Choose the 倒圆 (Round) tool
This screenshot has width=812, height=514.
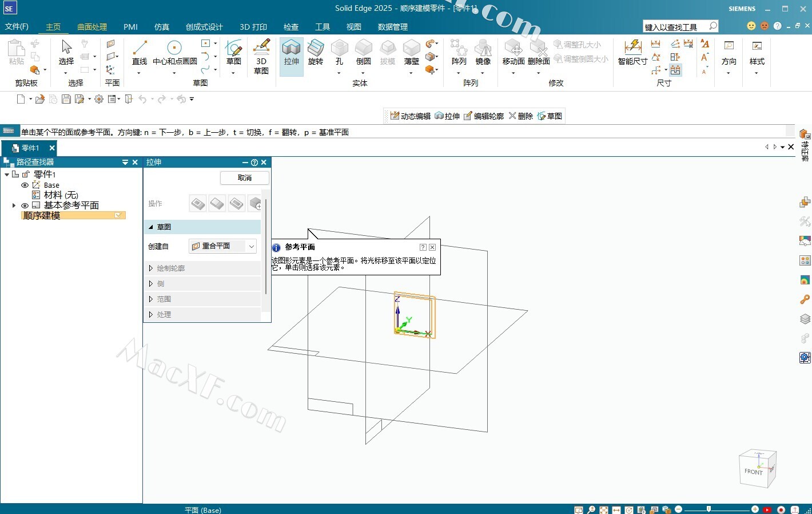click(x=364, y=53)
